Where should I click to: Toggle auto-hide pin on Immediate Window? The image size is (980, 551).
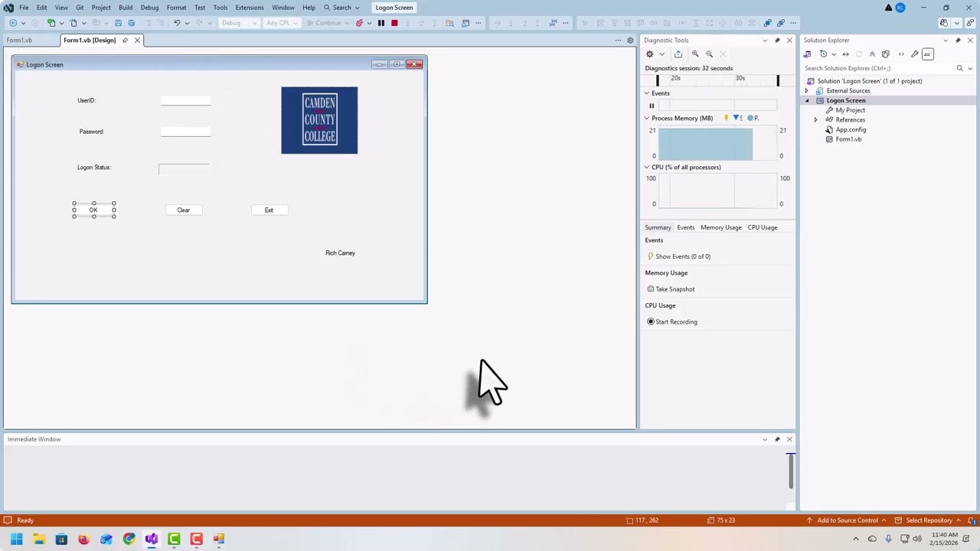click(x=777, y=439)
